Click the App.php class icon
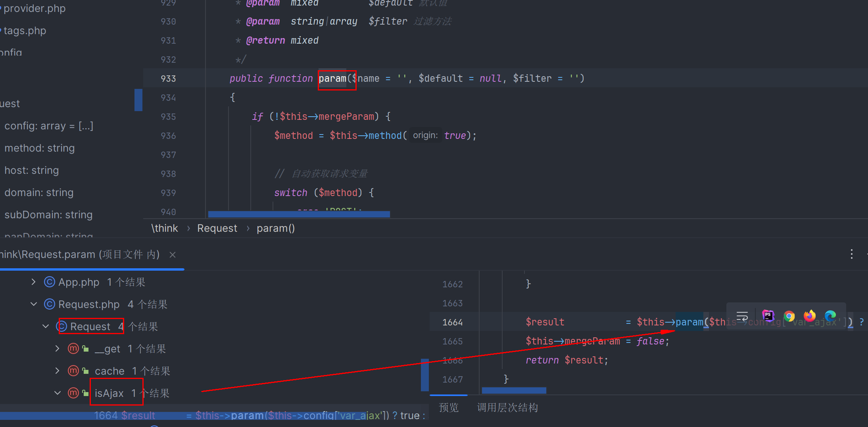Viewport: 868px width, 427px height. pyautogui.click(x=50, y=282)
